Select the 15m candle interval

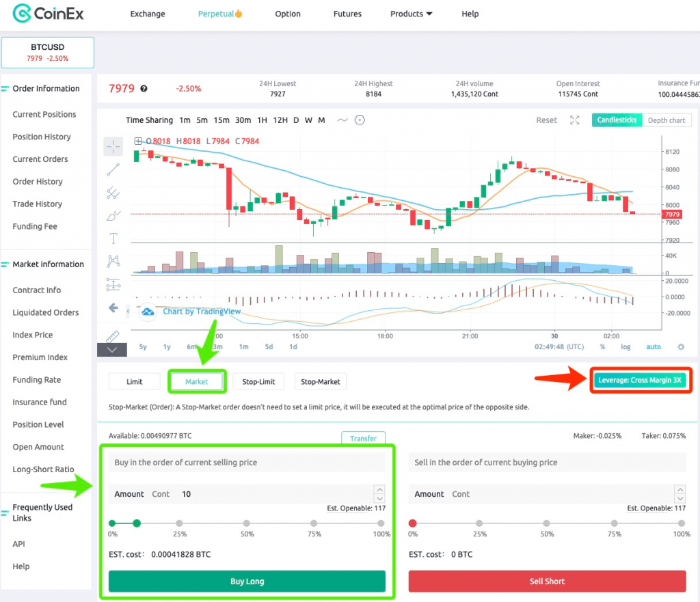tap(221, 120)
